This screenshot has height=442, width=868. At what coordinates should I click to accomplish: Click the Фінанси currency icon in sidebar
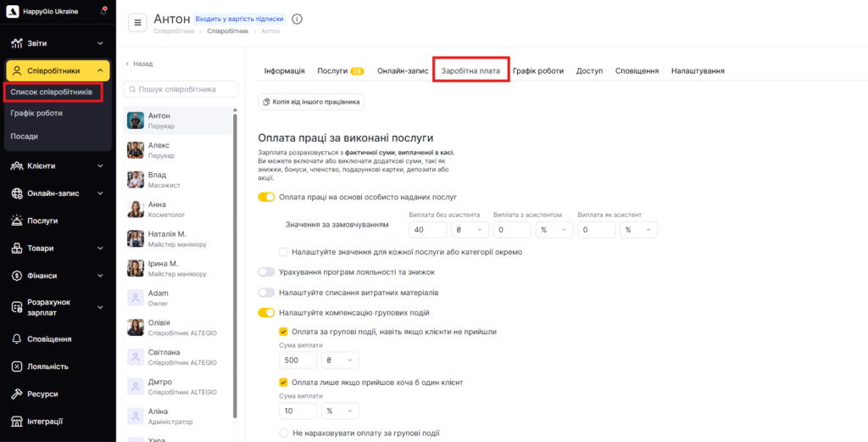18,276
